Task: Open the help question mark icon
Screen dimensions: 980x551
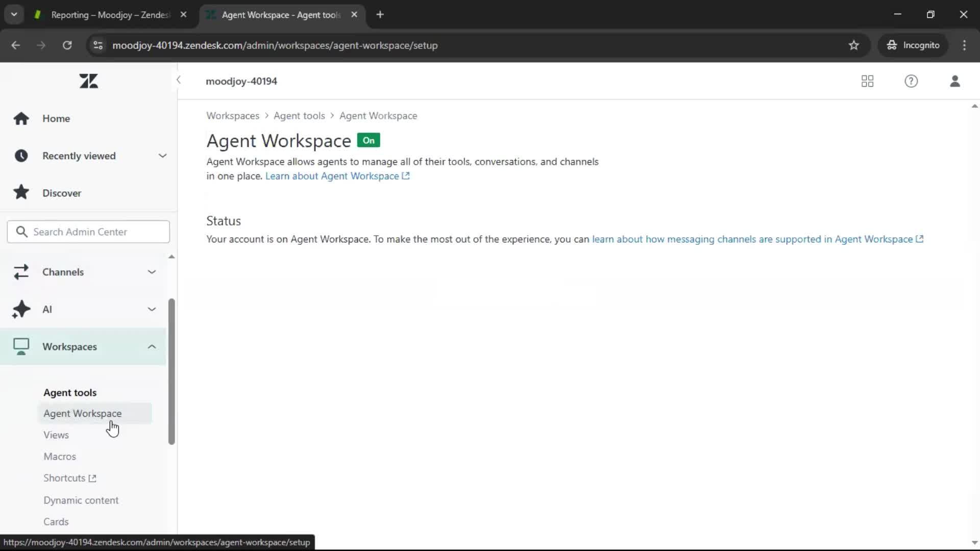Action: (x=911, y=81)
